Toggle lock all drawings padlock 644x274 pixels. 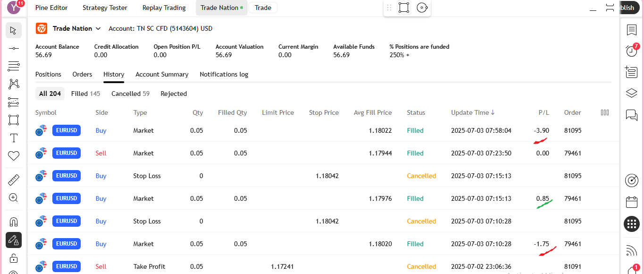tap(14, 258)
